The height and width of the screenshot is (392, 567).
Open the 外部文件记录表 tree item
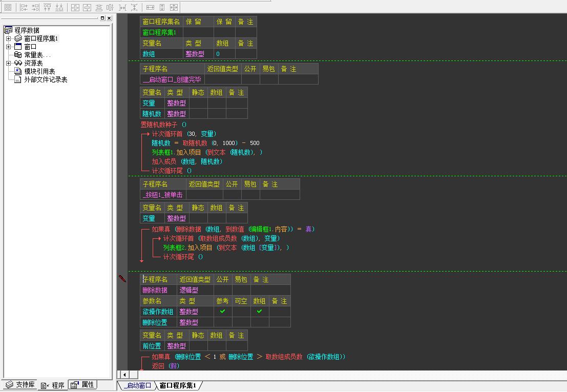click(x=46, y=79)
